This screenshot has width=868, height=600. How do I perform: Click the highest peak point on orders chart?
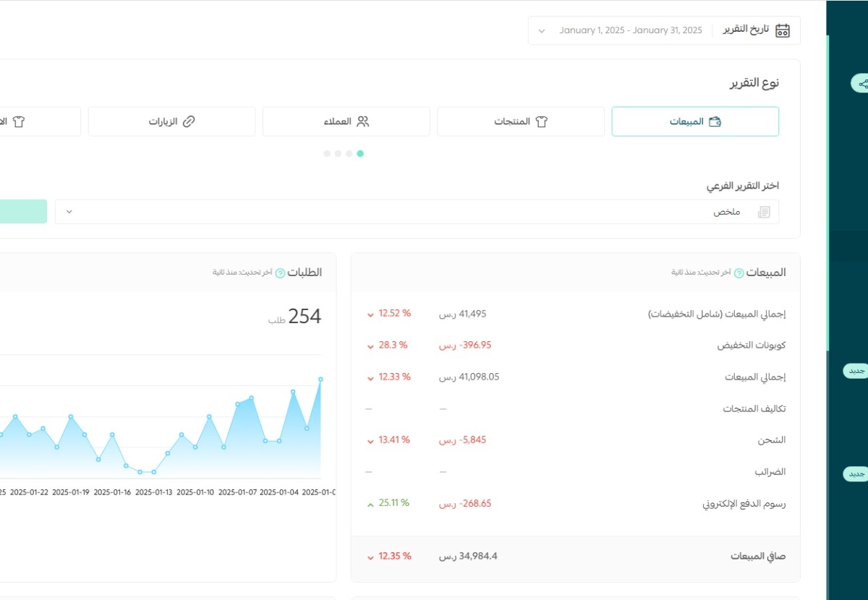click(320, 377)
